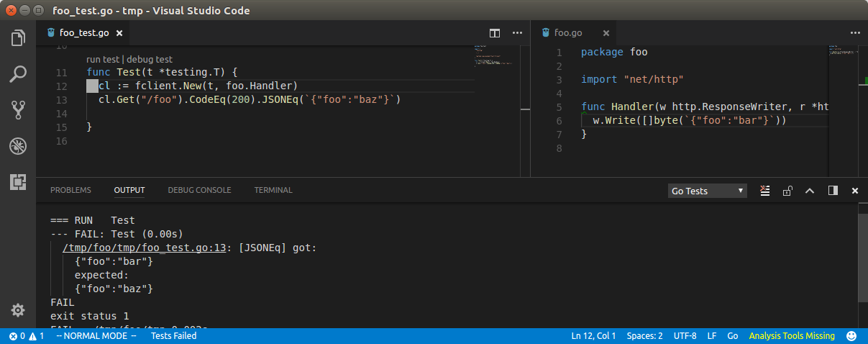The height and width of the screenshot is (344, 868).
Task: Click '=== RUN Test' output line
Action: tap(93, 220)
